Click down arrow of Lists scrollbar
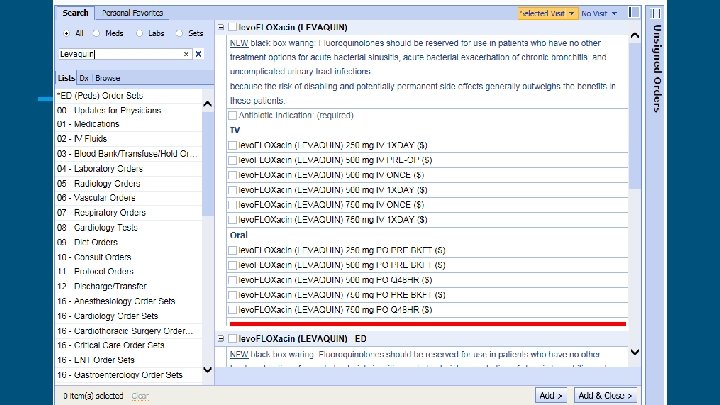 coord(208,369)
